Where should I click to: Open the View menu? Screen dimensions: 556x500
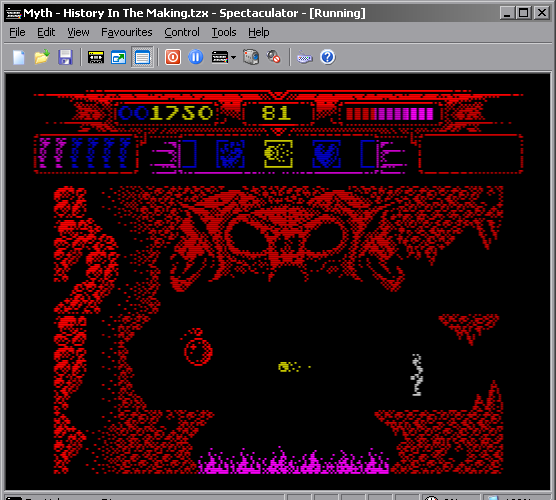coord(78,32)
